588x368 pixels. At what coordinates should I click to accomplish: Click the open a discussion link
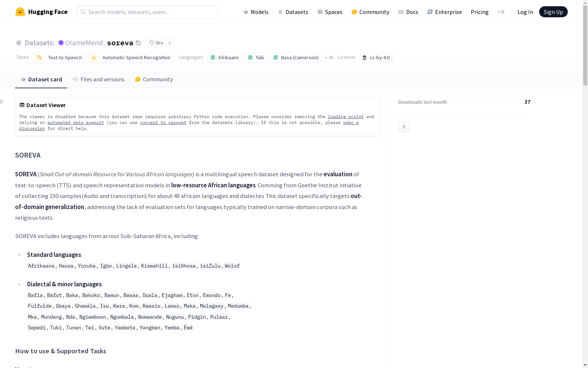point(189,125)
